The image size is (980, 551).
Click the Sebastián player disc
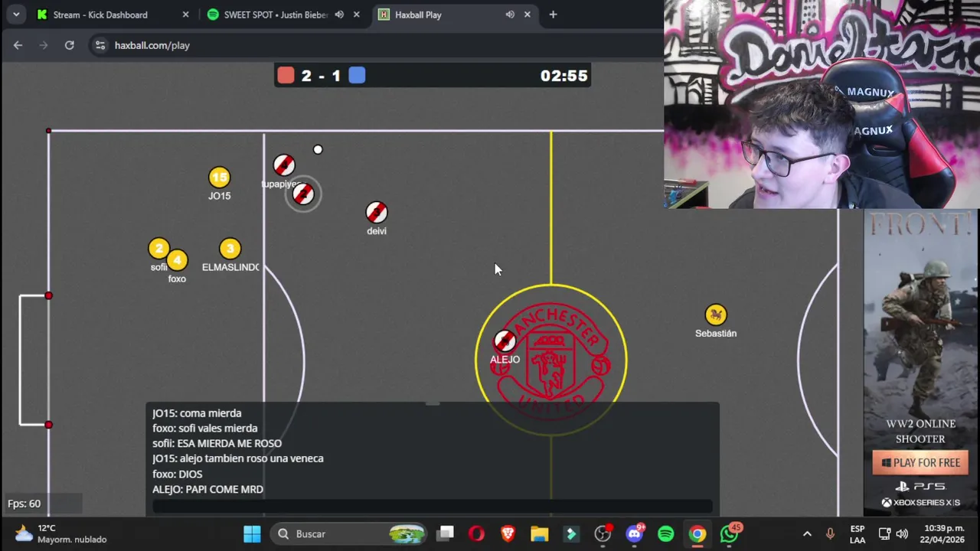point(716,315)
